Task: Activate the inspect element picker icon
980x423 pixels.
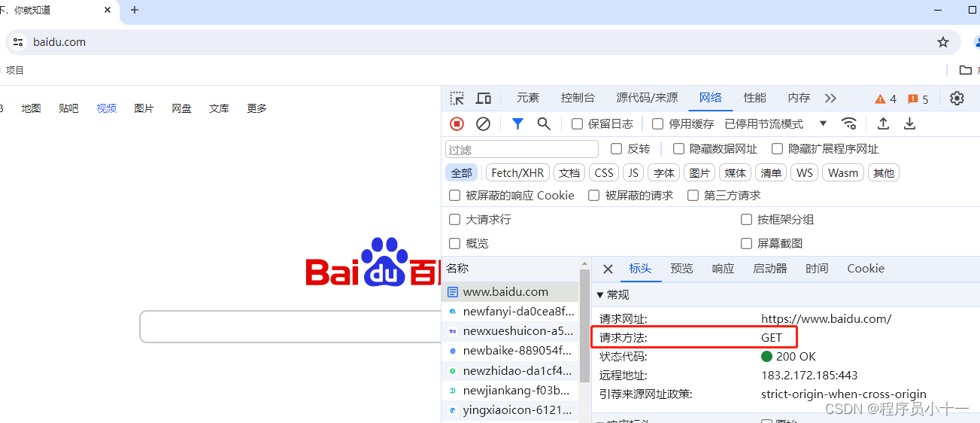Action: [x=457, y=98]
